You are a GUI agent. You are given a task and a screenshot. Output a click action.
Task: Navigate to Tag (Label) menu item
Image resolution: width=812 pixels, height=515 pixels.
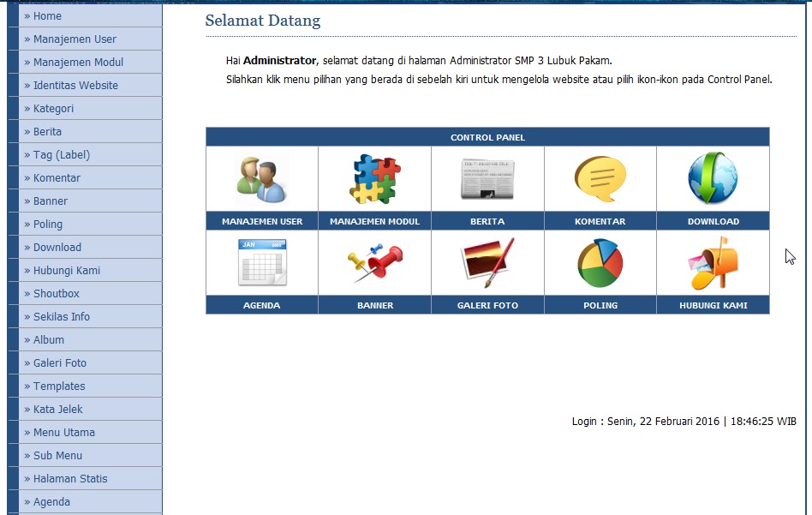coord(60,154)
